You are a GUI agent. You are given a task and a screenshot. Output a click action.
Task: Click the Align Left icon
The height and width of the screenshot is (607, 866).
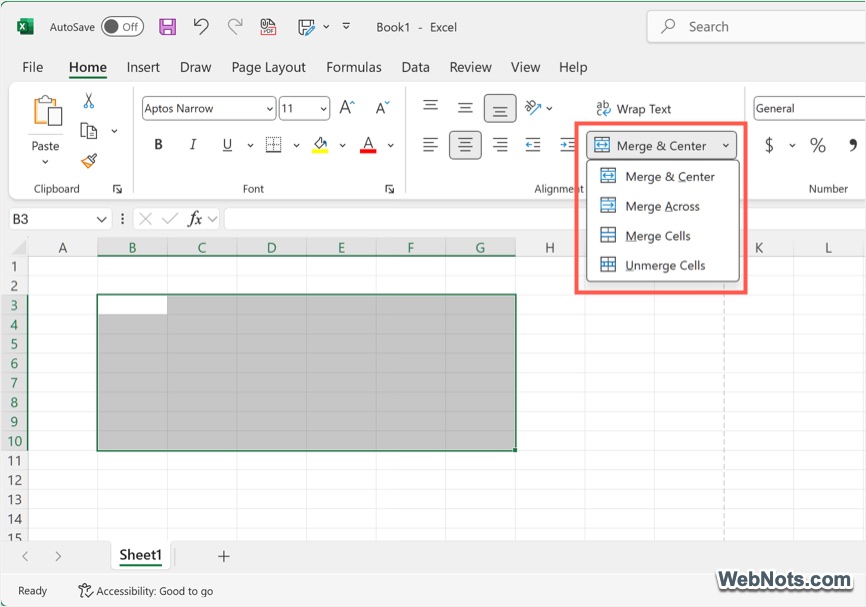coord(430,145)
